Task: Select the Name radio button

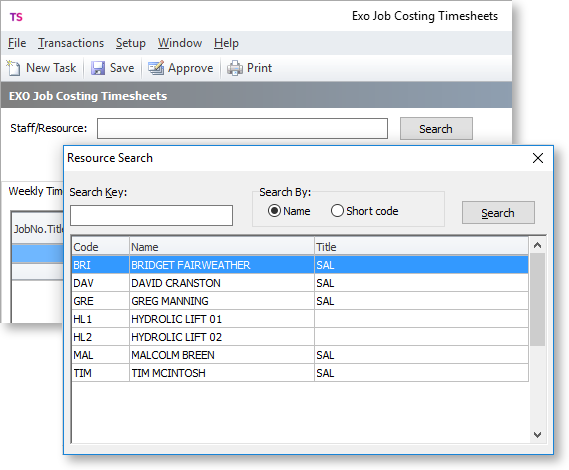Action: point(274,211)
